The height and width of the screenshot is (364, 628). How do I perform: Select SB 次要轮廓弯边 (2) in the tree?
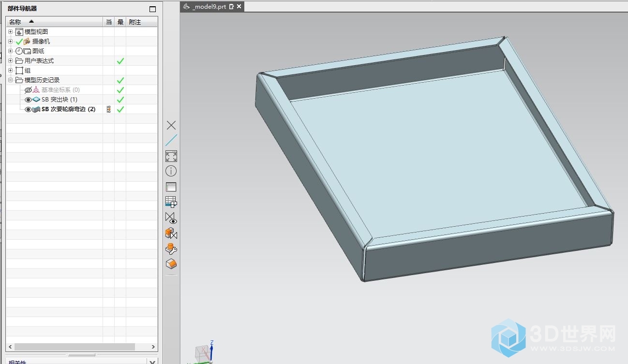[68, 109]
